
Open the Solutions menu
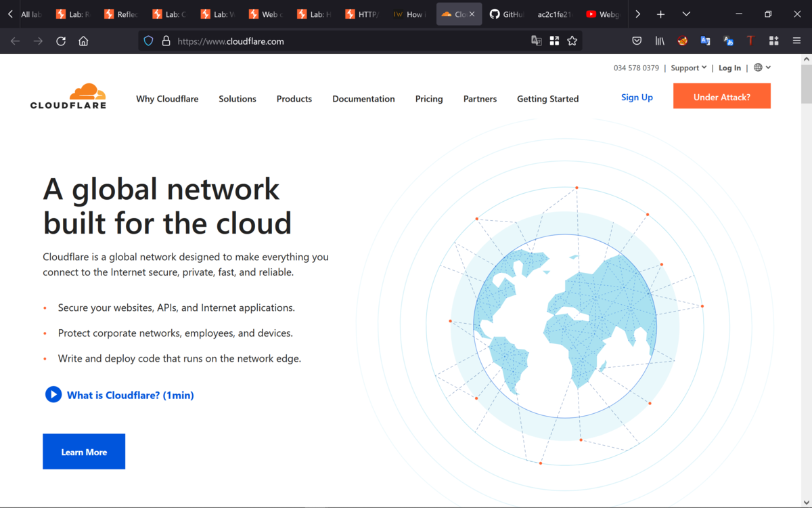point(238,99)
